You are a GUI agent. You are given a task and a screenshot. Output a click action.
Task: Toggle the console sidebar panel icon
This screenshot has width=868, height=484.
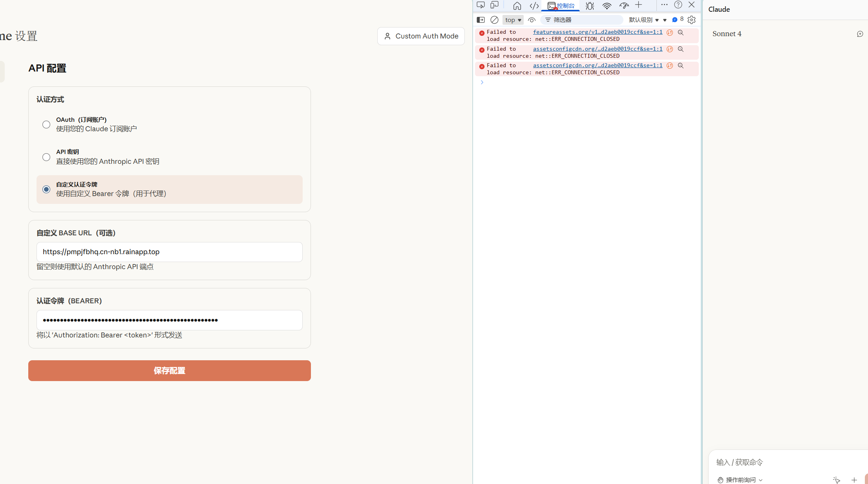tap(481, 20)
